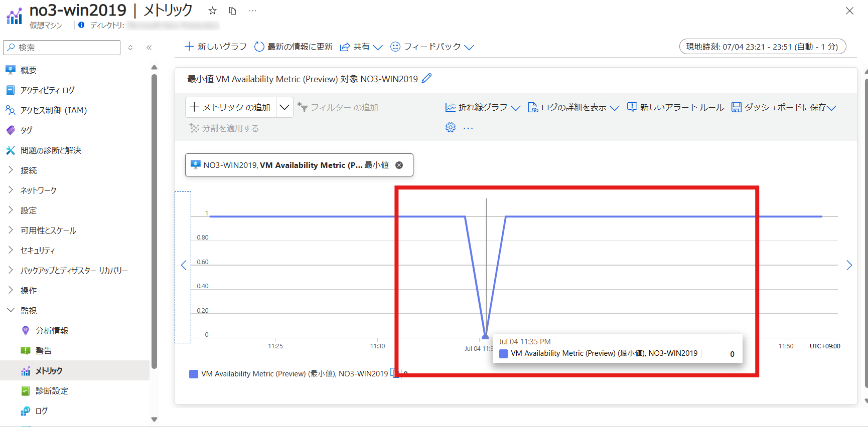Edit chart title with pencil icon
The image size is (868, 427).
[x=426, y=79]
